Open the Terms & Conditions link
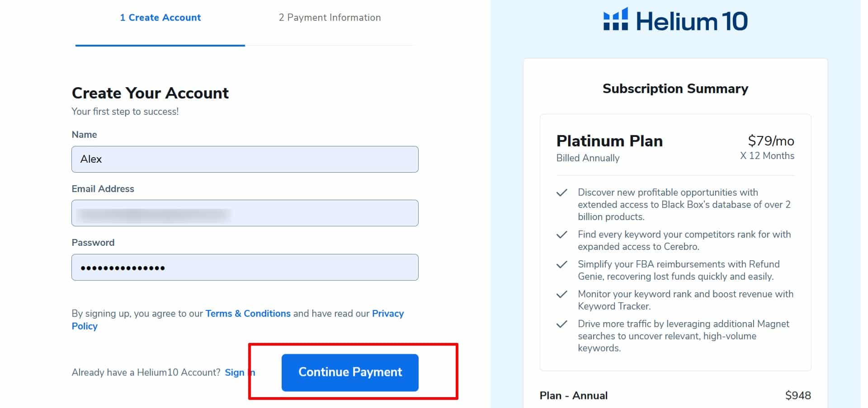Screen dimensions: 868x408 coord(248,314)
